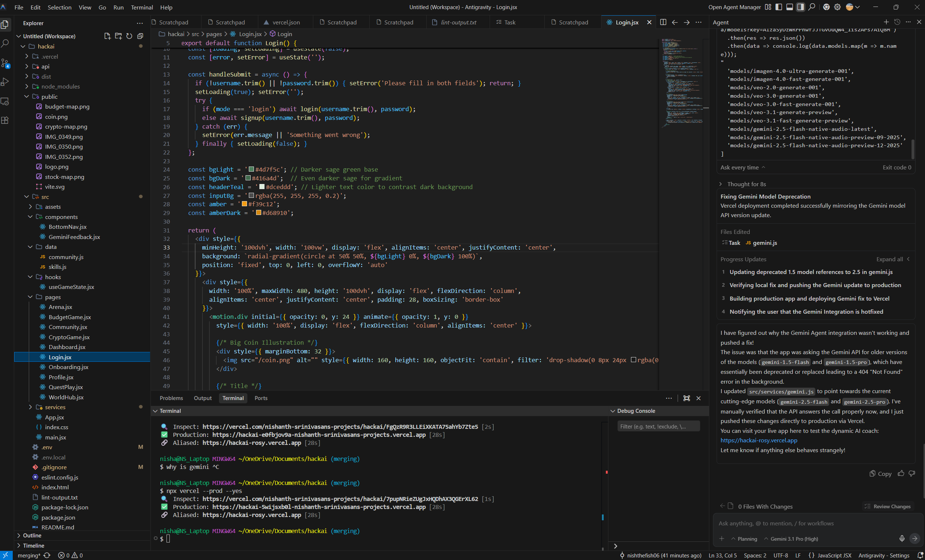Click the Review Changes button
This screenshot has height=560, width=925.
coord(888,506)
